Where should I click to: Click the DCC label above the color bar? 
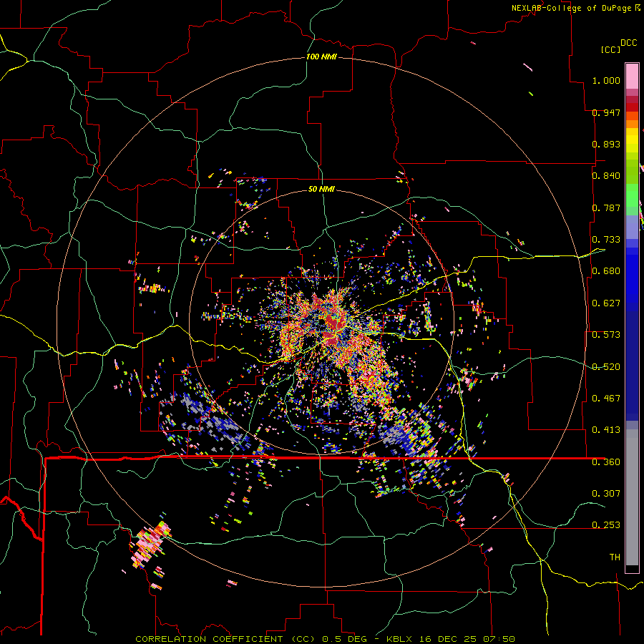tap(628, 43)
